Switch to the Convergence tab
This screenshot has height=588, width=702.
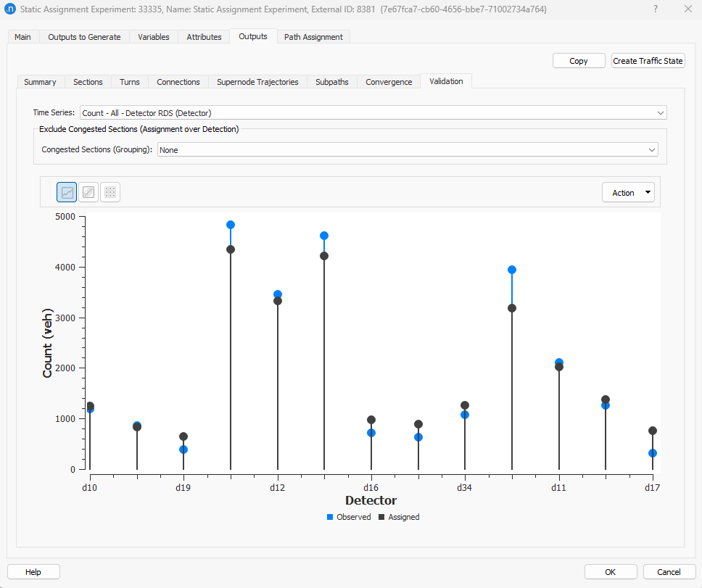(389, 82)
